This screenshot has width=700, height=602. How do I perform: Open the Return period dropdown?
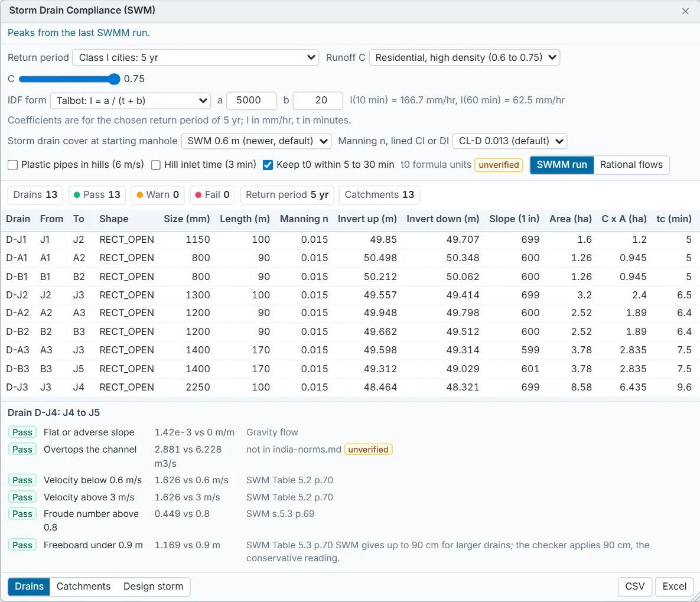[x=196, y=58]
